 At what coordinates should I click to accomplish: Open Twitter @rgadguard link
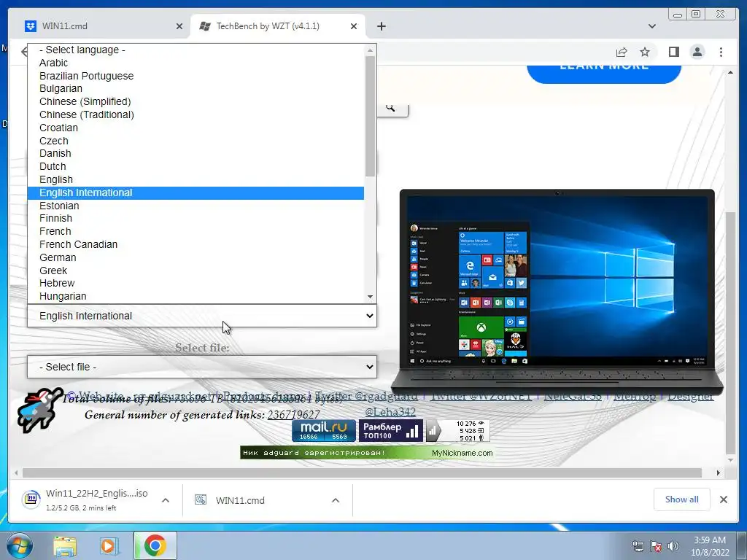pyautogui.click(x=367, y=396)
